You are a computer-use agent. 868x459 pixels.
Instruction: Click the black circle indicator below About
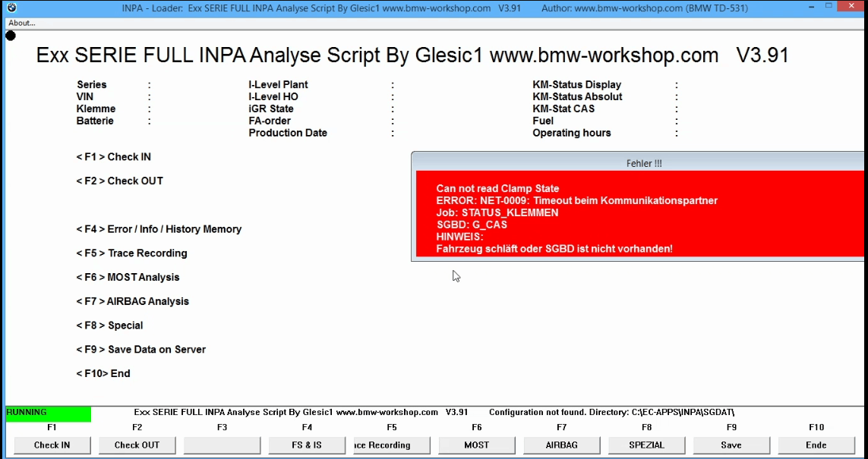coord(11,36)
